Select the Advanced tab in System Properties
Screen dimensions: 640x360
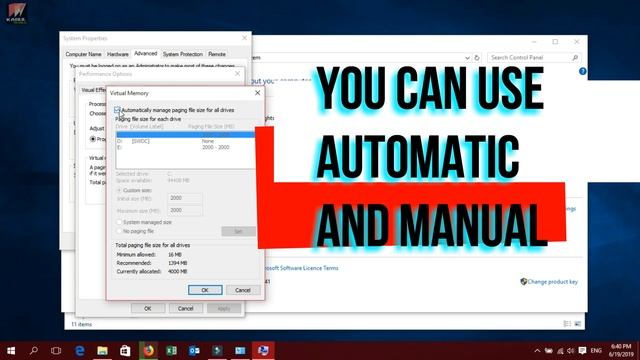[146, 53]
